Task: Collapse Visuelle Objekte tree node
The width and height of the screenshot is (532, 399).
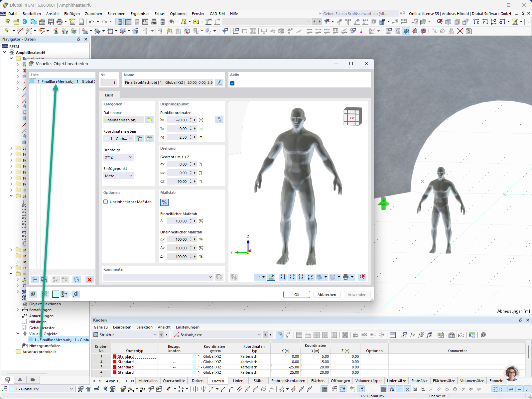Action: [18, 334]
